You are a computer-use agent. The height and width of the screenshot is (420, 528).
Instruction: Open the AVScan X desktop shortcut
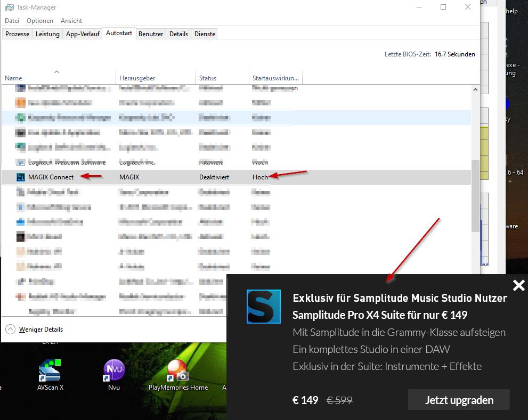click(50, 375)
